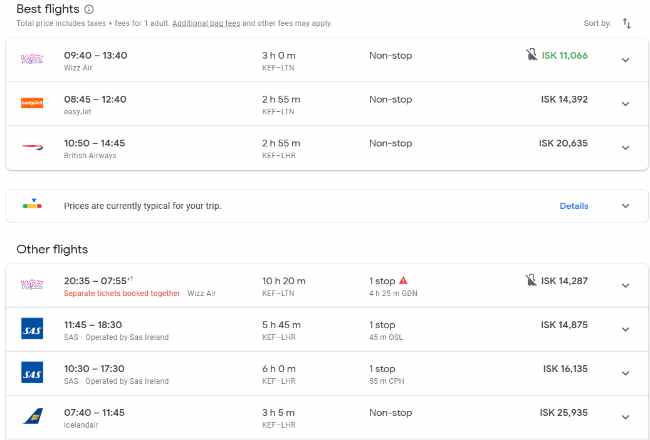Image resolution: width=650 pixels, height=440 pixels.
Task: Click the Best flights info icon
Action: [x=89, y=9]
